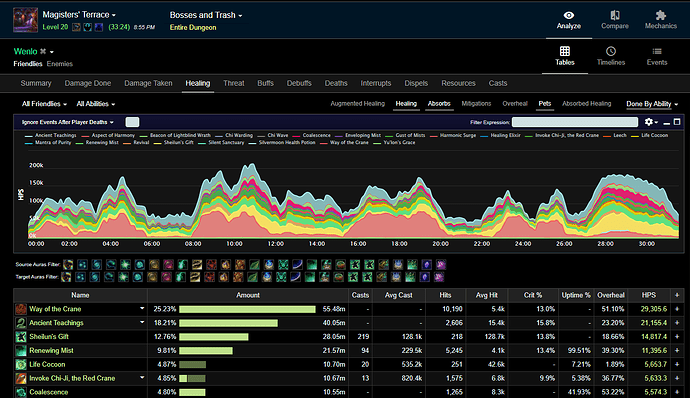
Task: Switch to the Threat tab
Action: point(233,83)
